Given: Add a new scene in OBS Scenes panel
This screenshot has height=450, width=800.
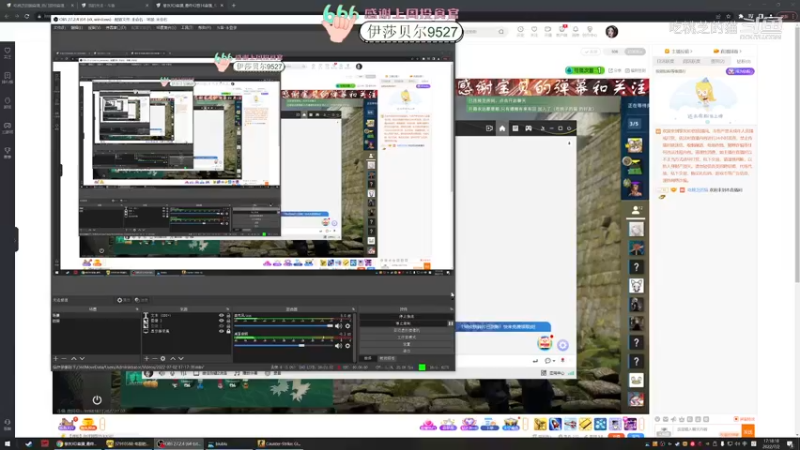Looking at the screenshot, I should pyautogui.click(x=56, y=359).
